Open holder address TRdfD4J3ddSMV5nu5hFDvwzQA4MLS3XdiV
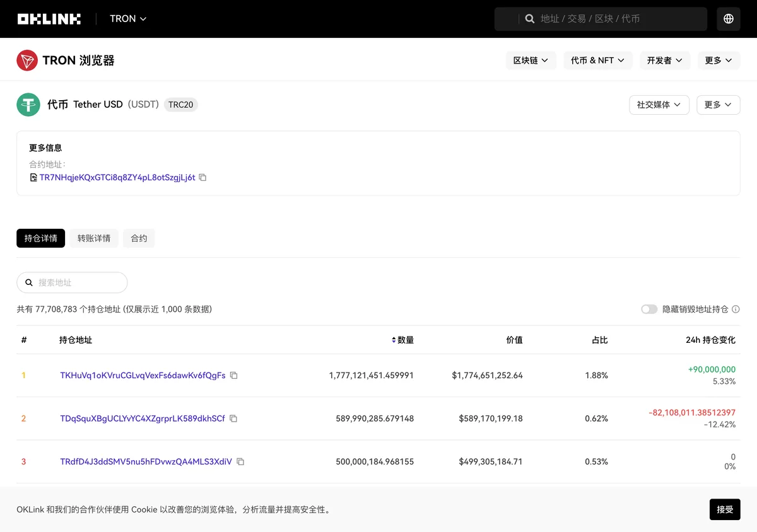Image resolution: width=757 pixels, height=532 pixels. (x=146, y=462)
